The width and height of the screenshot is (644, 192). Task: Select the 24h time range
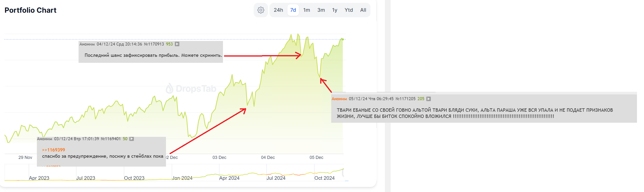point(278,10)
